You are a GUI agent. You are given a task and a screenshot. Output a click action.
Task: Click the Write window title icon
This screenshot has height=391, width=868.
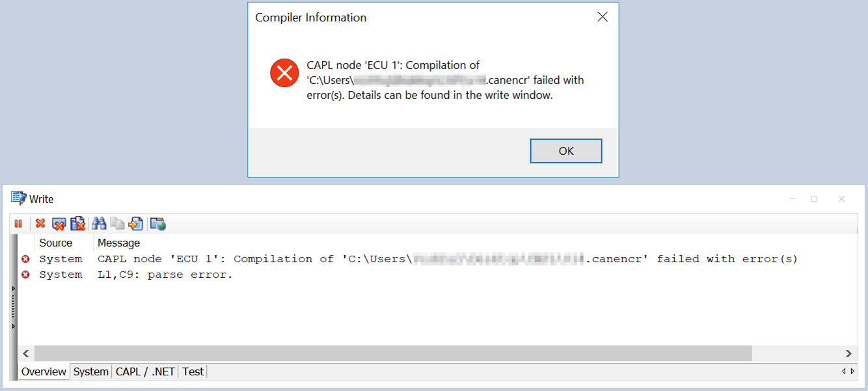[x=18, y=198]
